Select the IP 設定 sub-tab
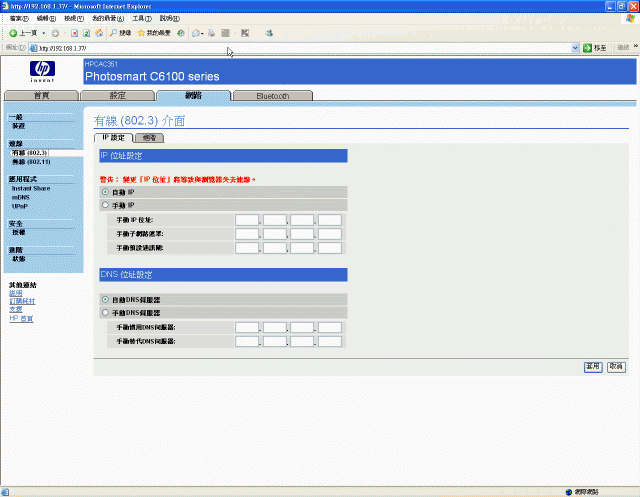Image resolution: width=640 pixels, height=497 pixels. tap(113, 138)
